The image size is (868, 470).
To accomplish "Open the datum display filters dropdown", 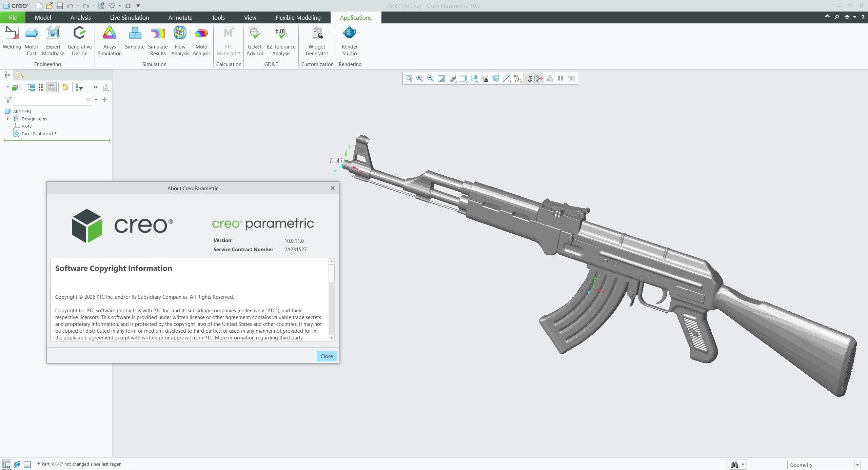I will pos(517,78).
